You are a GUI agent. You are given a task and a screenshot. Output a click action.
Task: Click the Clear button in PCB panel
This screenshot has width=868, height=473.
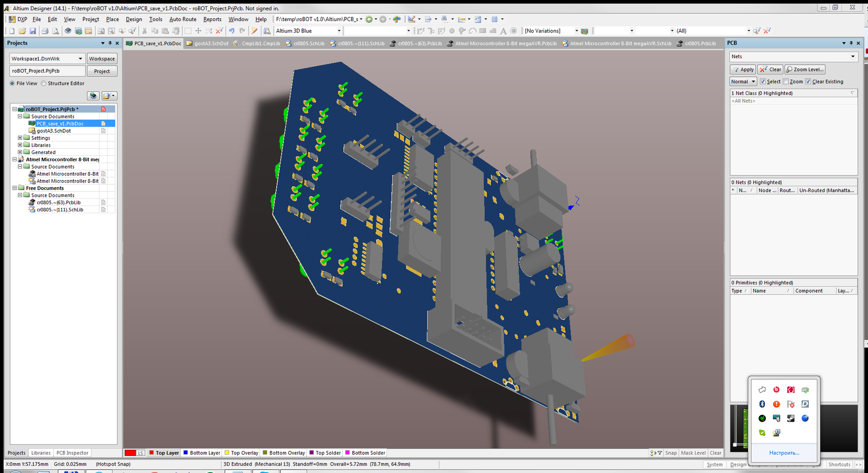770,70
